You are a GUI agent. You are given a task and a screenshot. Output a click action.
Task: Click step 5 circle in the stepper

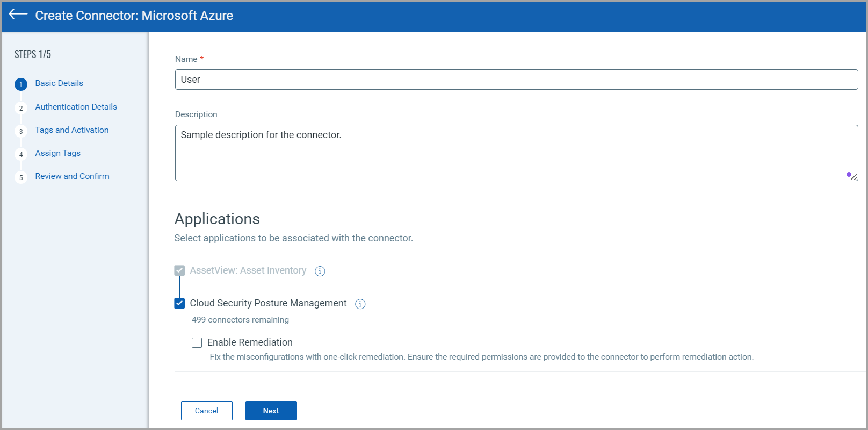point(21,177)
